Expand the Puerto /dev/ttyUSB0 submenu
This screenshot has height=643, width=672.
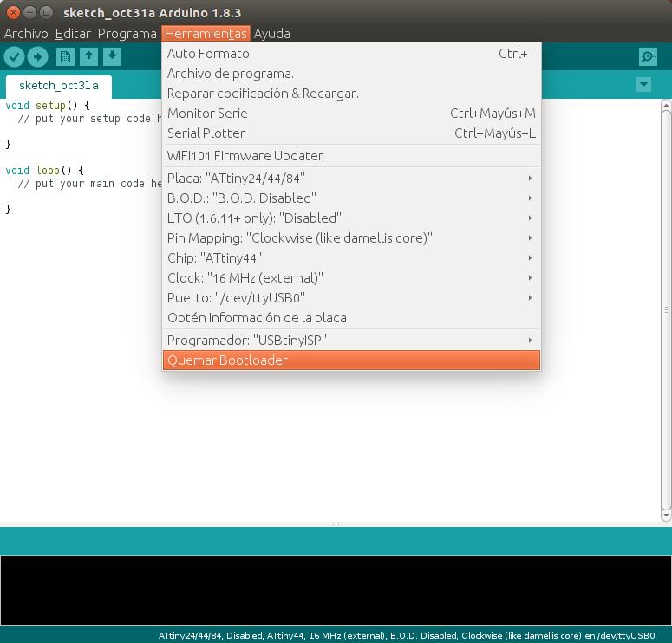tap(351, 298)
